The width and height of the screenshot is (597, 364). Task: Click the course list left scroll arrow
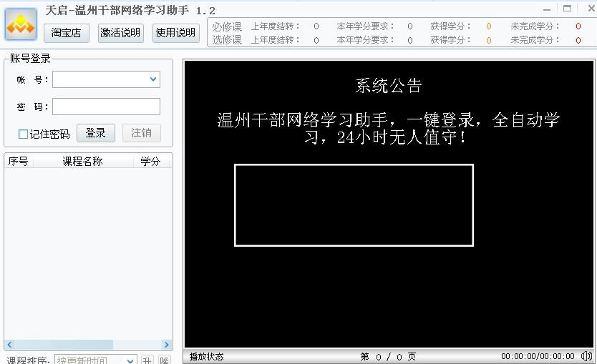9,345
